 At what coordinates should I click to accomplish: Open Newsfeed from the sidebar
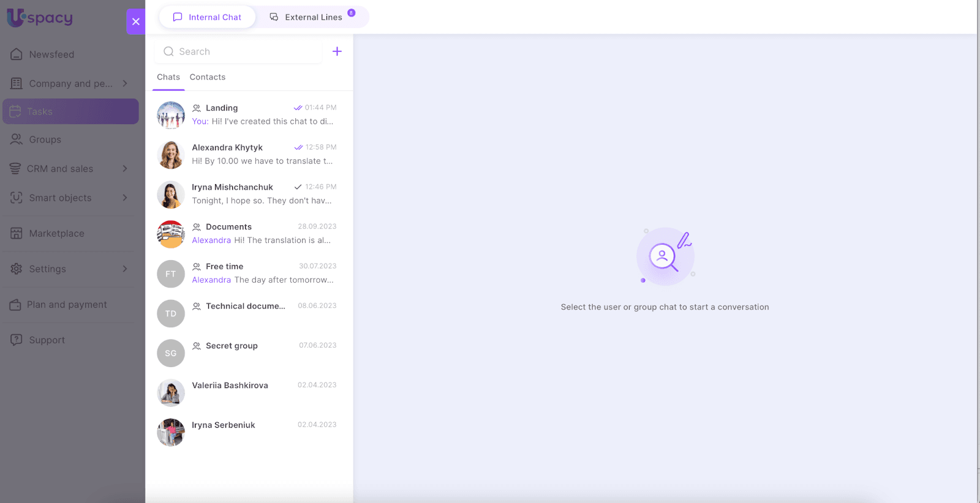tap(51, 54)
